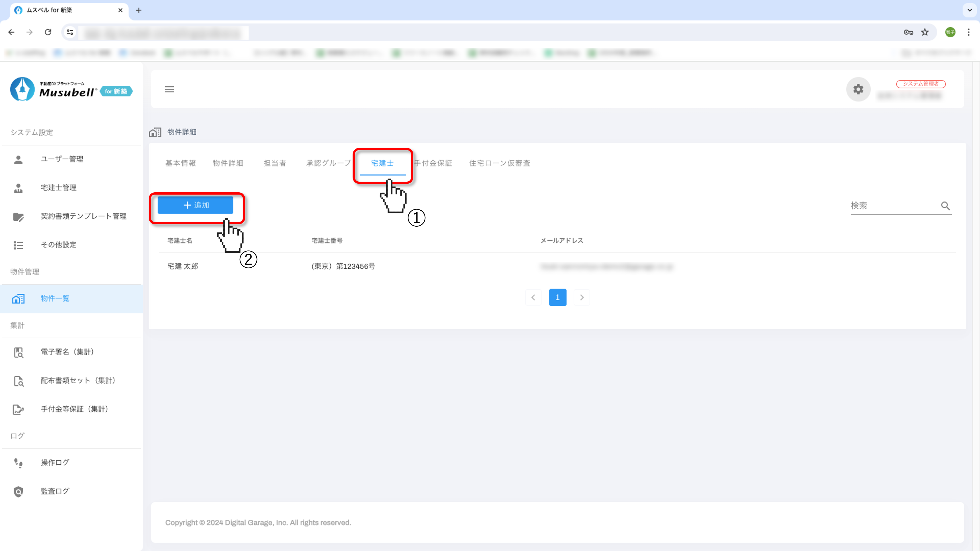The height and width of the screenshot is (551, 980).
Task: Open the hamburger menu icon
Action: coord(169,89)
